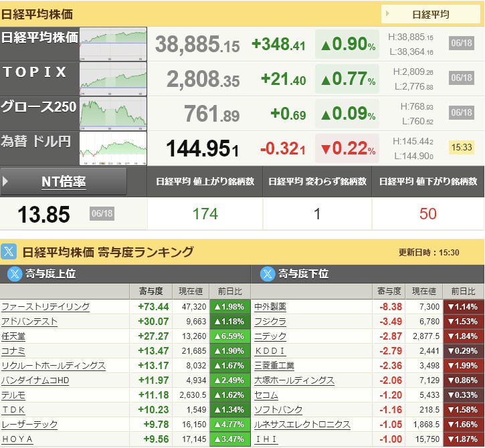485x448 pixels.
Task: Select the 日経平均株価 index row label
Action: [x=39, y=37]
